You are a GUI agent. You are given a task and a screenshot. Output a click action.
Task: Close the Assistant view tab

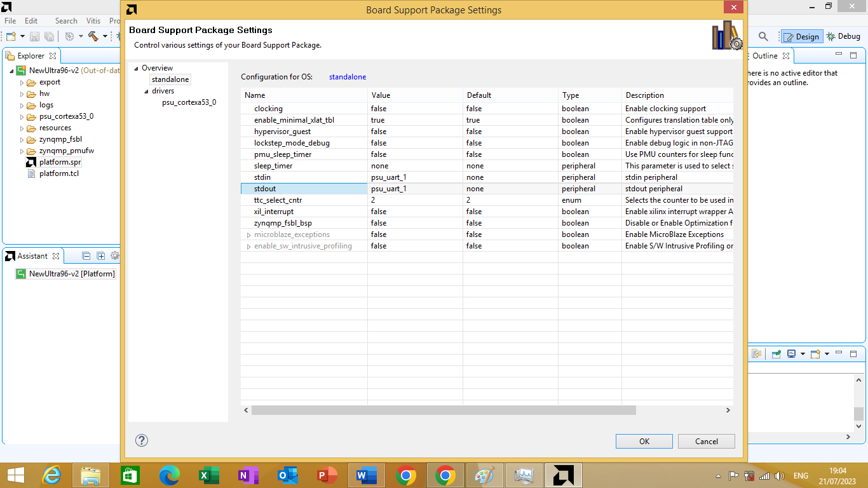(x=56, y=256)
